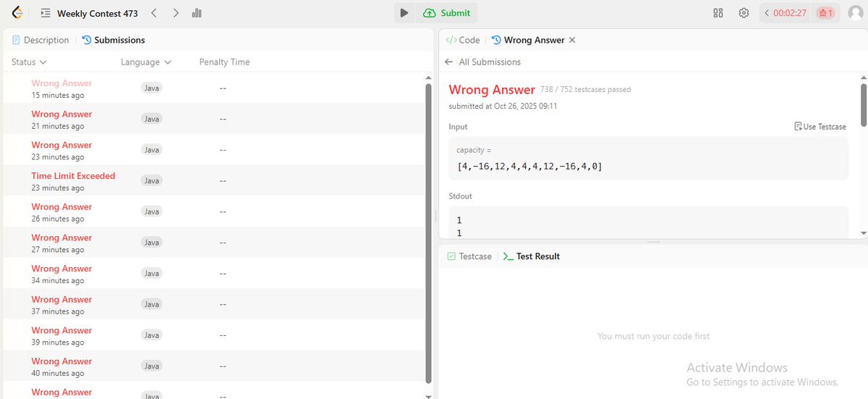Open the settings gear
The width and height of the screenshot is (868, 399).
pyautogui.click(x=744, y=13)
